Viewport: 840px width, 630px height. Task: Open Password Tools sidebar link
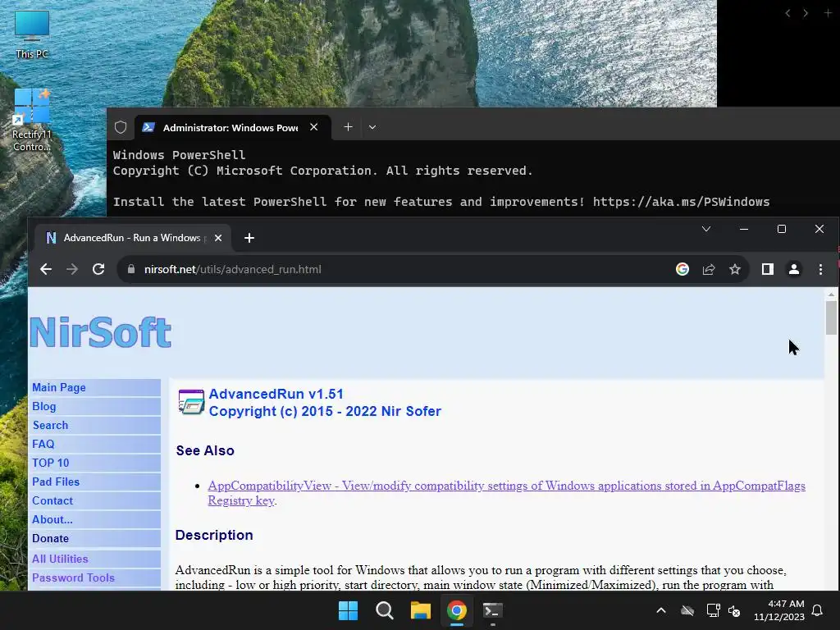click(x=73, y=577)
